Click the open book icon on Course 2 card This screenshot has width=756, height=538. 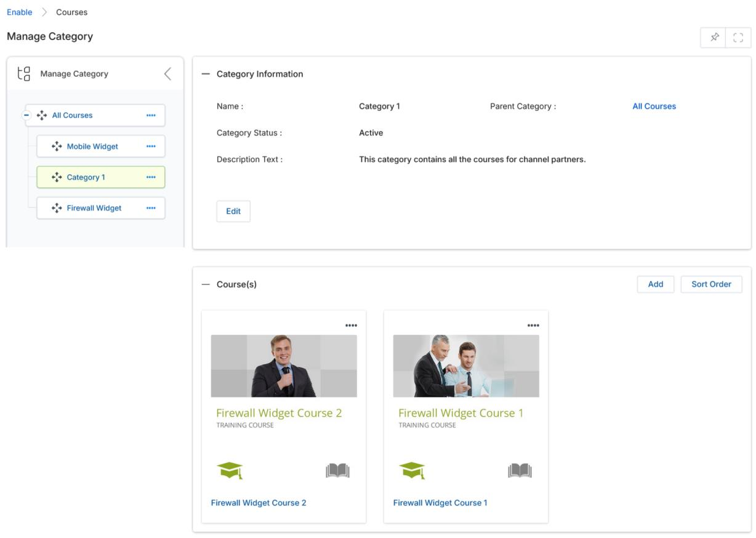point(337,471)
